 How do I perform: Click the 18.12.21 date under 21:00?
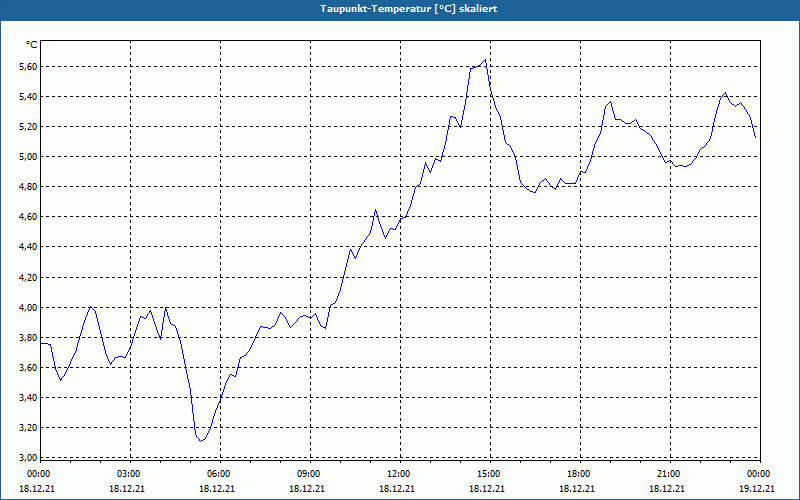667,489
